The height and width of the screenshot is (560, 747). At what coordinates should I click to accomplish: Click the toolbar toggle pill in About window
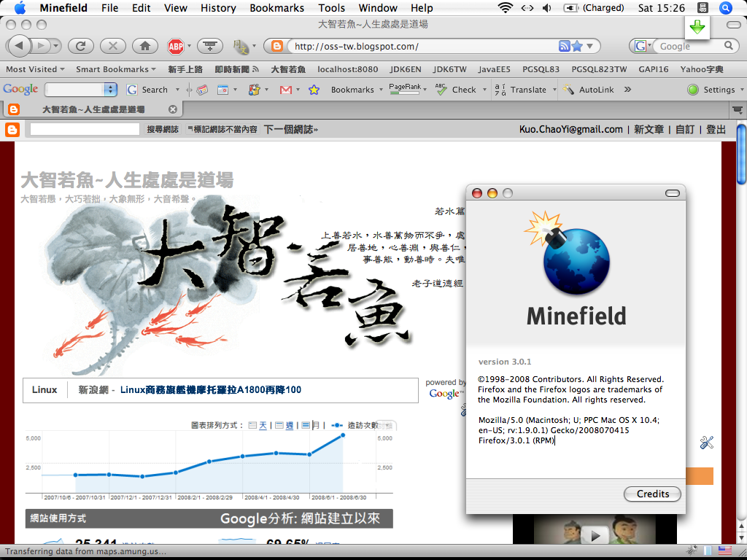[x=672, y=192]
